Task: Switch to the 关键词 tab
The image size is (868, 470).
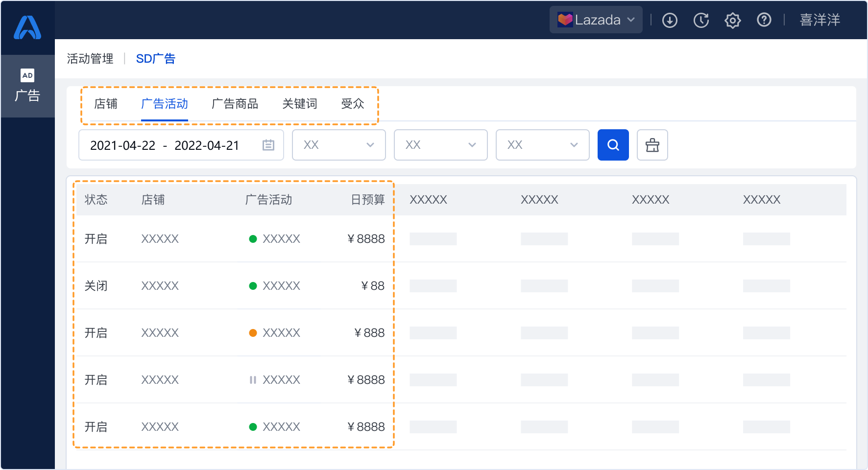Action: (x=300, y=104)
